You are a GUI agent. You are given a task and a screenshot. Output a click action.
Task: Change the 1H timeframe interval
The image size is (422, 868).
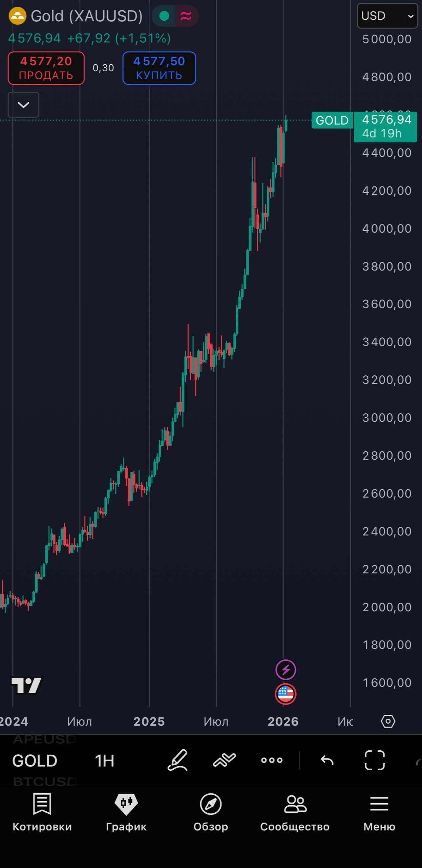[104, 761]
